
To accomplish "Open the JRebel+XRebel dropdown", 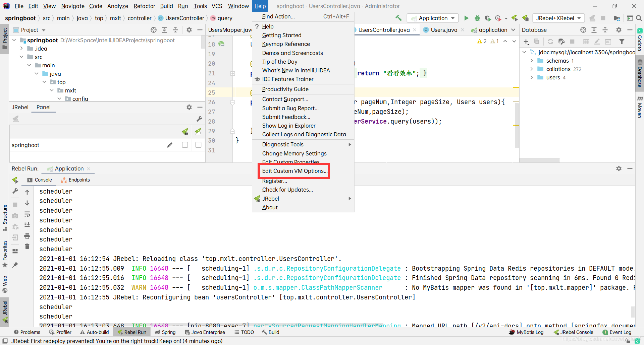I will 558,18.
